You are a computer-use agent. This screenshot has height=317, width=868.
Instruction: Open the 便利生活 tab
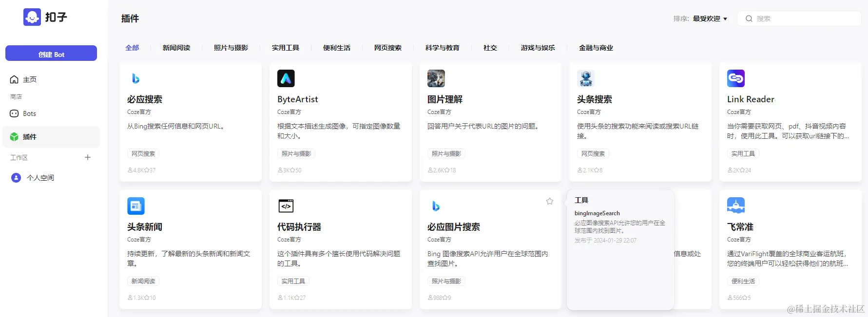tap(337, 48)
